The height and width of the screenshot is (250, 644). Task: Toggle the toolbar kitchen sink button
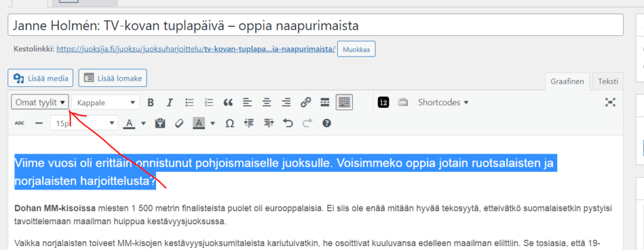344,103
